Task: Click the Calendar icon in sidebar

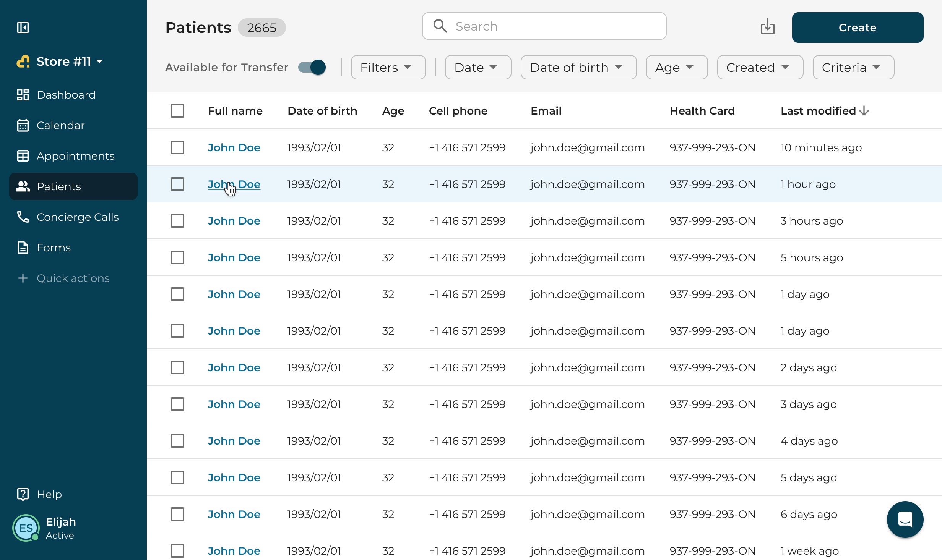Action: click(x=23, y=125)
